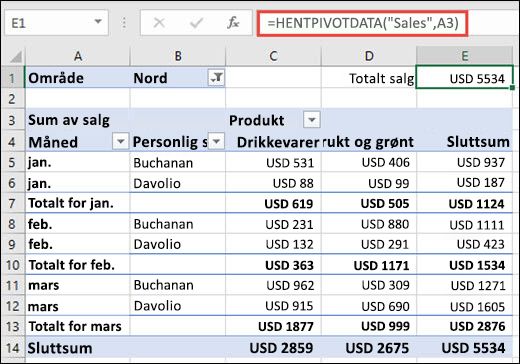Select column C header
Image resolution: width=520 pixels, height=364 pixels.
tap(273, 56)
